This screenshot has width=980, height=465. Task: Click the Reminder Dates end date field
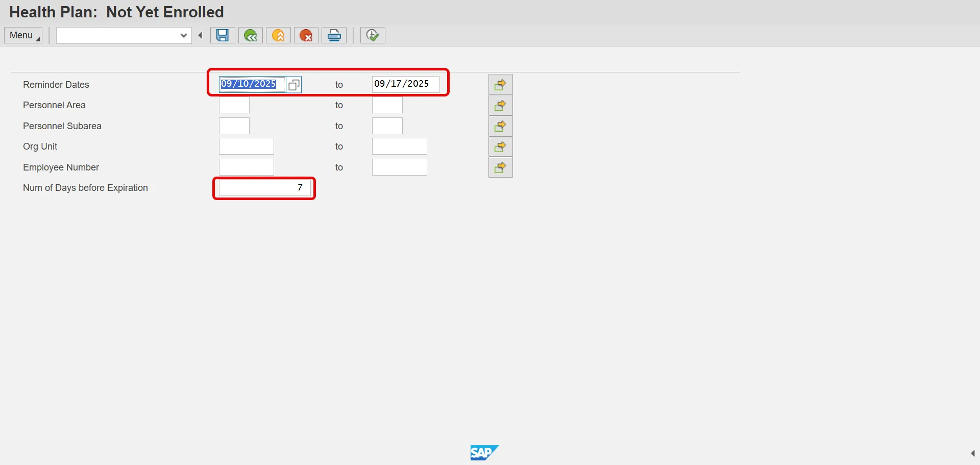(x=405, y=84)
